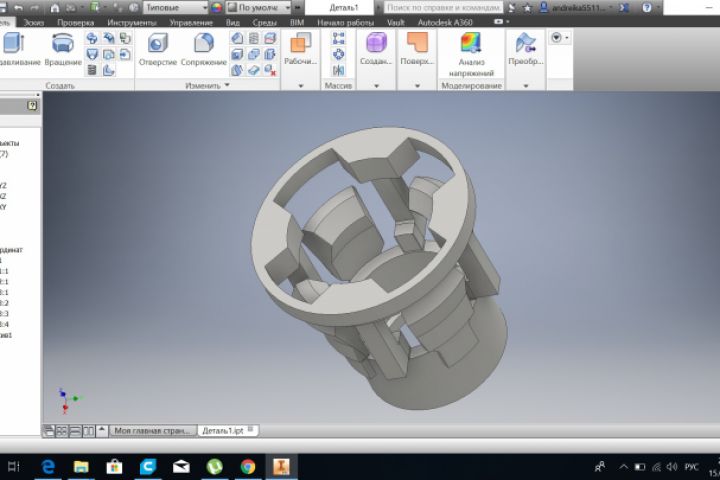Screen dimensions: 720x480
Task: Open Google Chrome from the taskbar
Action: point(248,467)
